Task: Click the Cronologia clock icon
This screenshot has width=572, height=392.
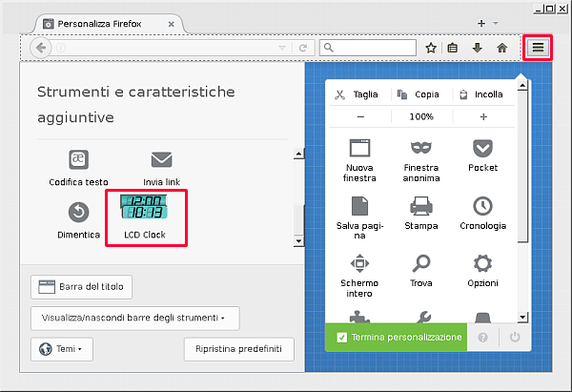Action: pos(482,206)
